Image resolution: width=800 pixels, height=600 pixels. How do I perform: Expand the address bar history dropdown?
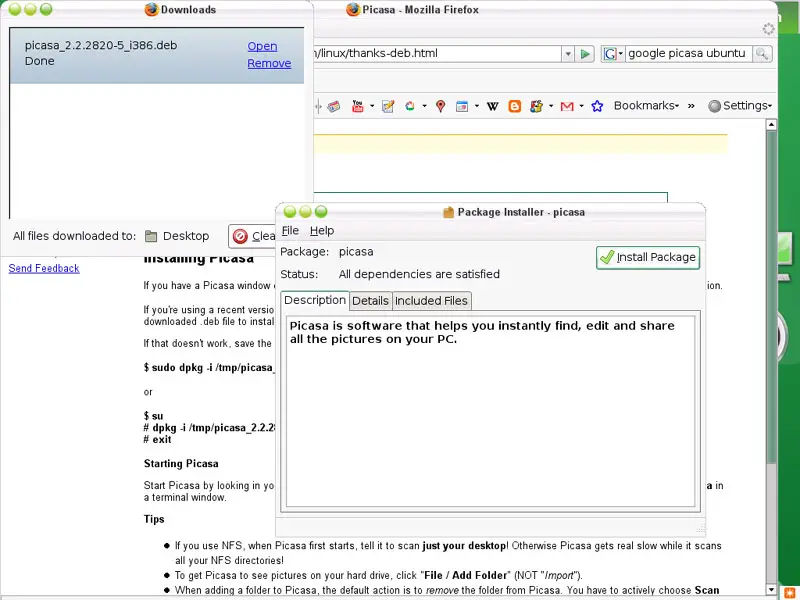coord(568,54)
